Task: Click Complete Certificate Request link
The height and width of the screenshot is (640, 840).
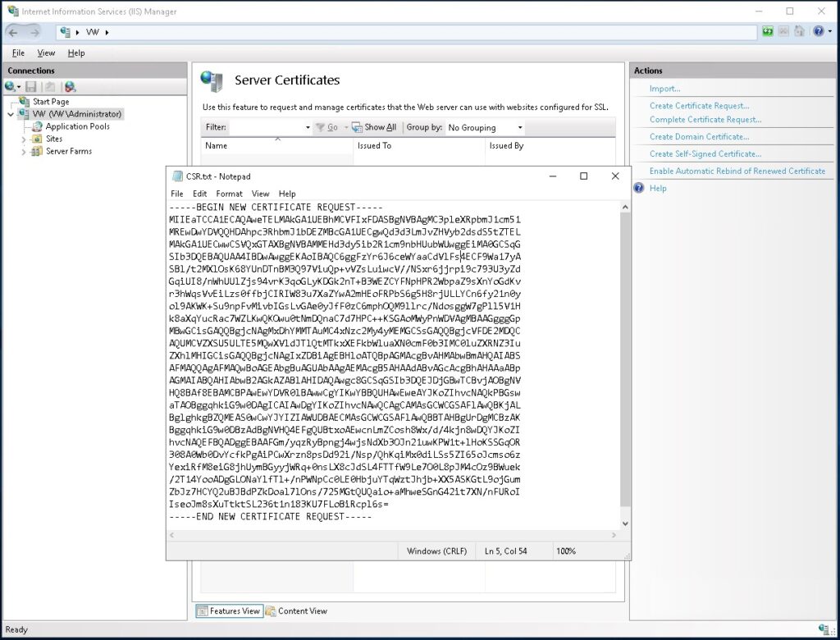Action: (705, 120)
